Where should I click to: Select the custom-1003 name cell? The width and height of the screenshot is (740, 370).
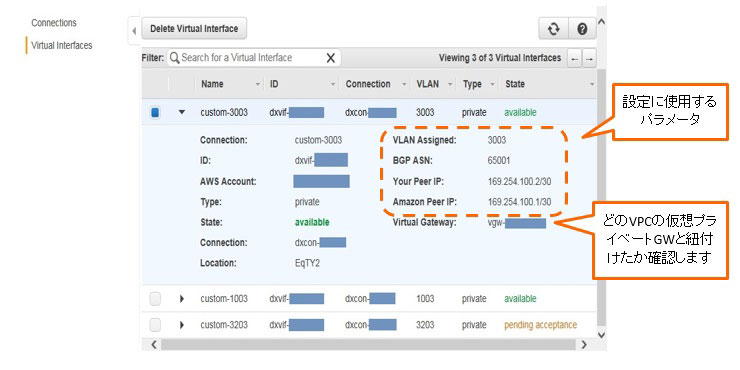pos(224,299)
